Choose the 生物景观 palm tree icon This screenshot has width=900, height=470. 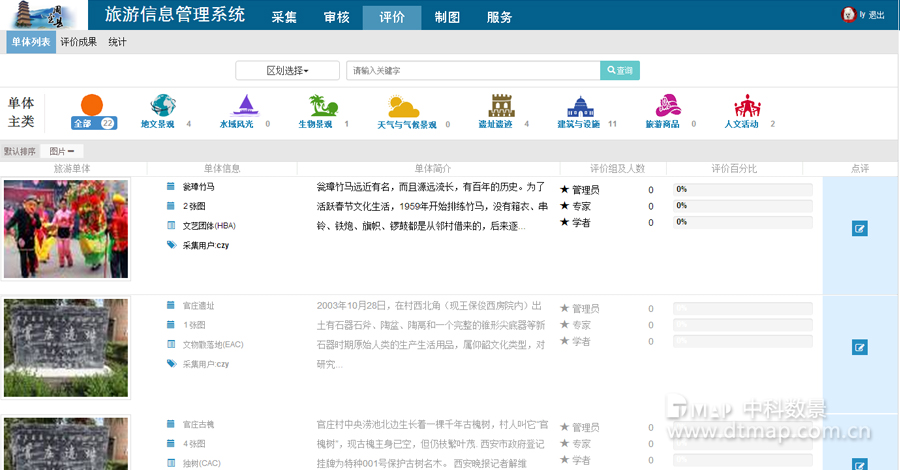320,105
